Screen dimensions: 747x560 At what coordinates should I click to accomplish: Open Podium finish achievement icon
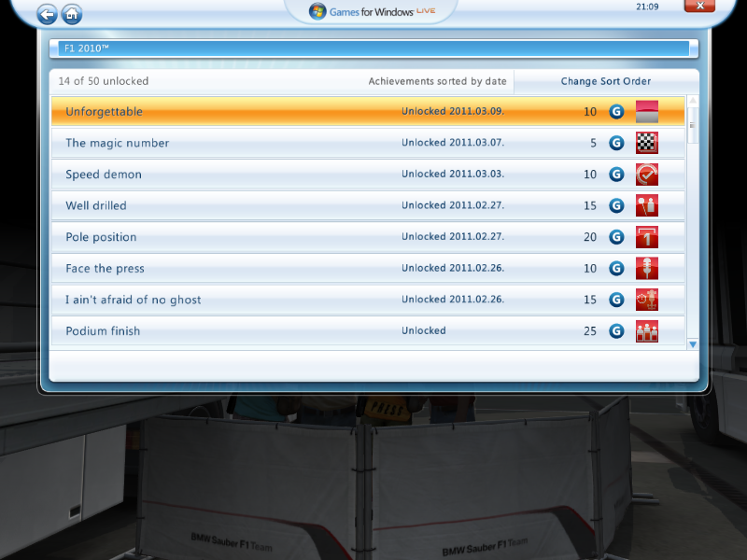tap(647, 331)
